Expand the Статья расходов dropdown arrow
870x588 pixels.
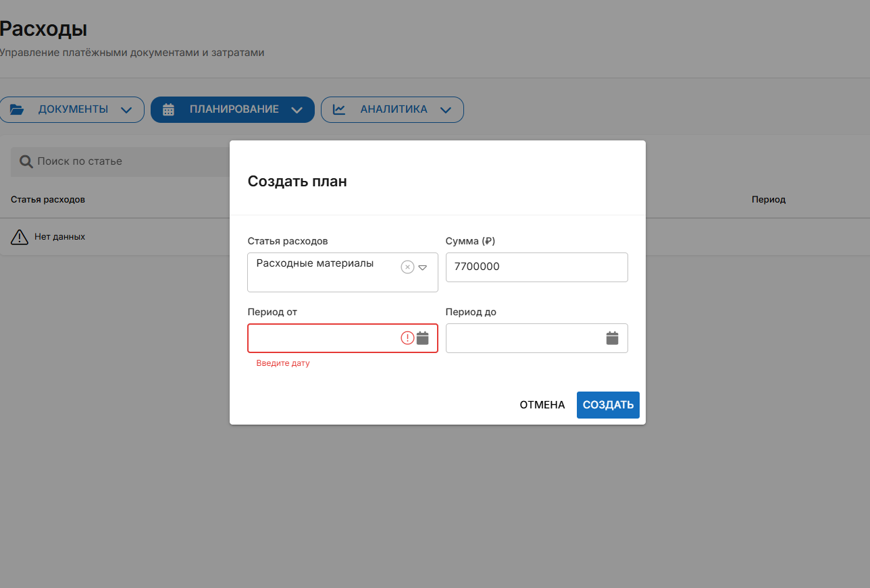pos(423,267)
